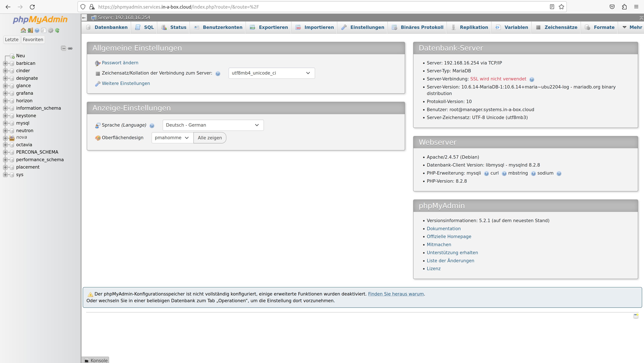Click help icon beside SSL wird nicht verwendet

click(532, 79)
